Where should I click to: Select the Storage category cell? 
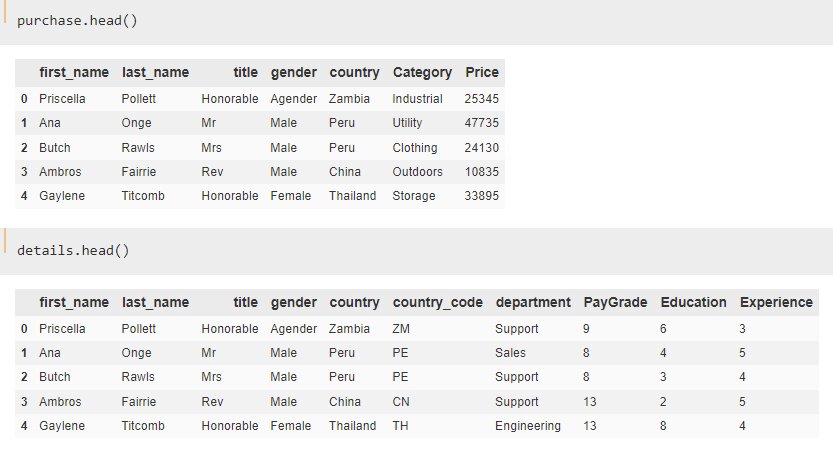(x=414, y=196)
